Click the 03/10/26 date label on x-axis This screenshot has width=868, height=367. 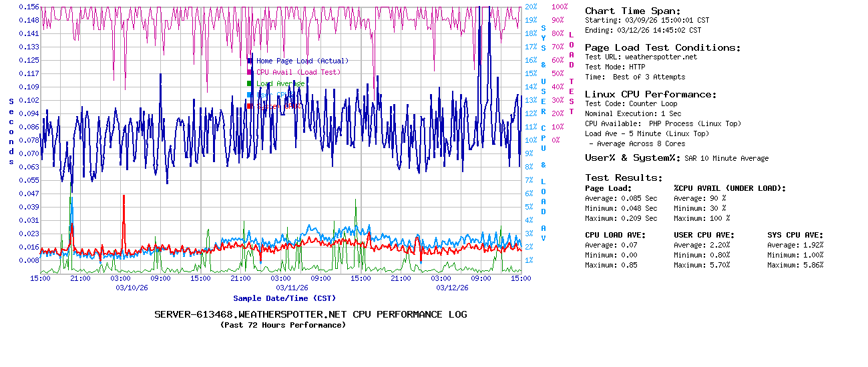point(132,288)
